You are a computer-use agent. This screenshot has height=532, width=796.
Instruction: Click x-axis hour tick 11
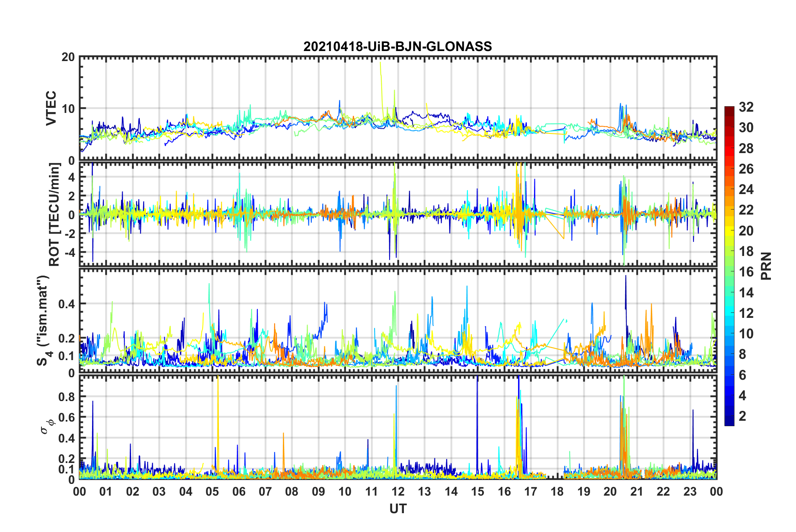(372, 491)
